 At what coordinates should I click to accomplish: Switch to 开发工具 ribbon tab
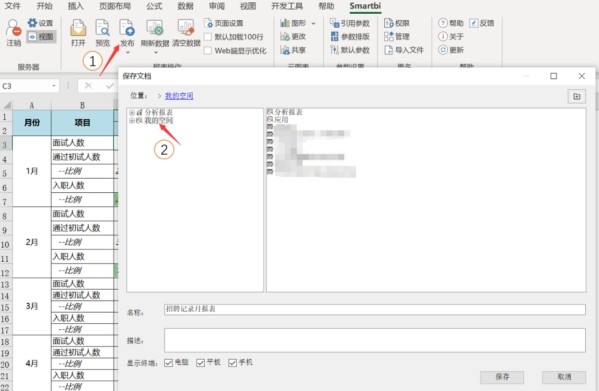tap(287, 6)
